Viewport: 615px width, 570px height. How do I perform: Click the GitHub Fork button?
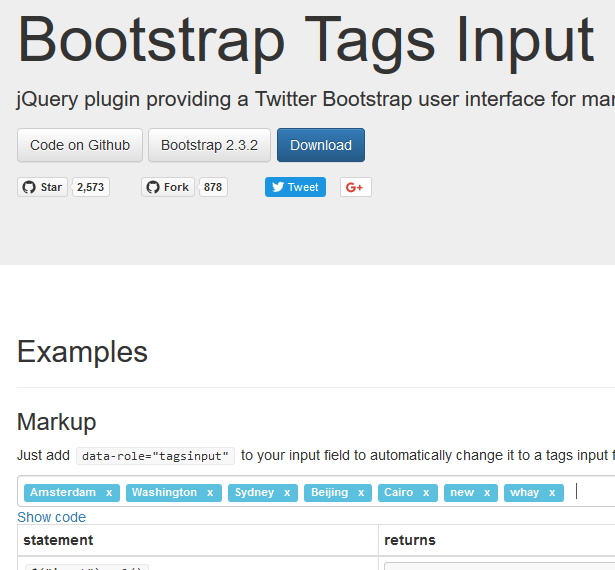tap(167, 187)
